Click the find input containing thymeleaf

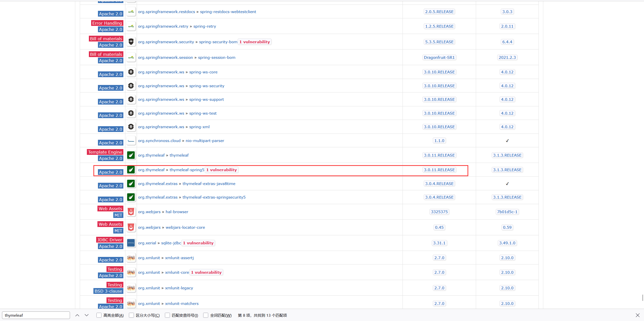[x=36, y=315]
